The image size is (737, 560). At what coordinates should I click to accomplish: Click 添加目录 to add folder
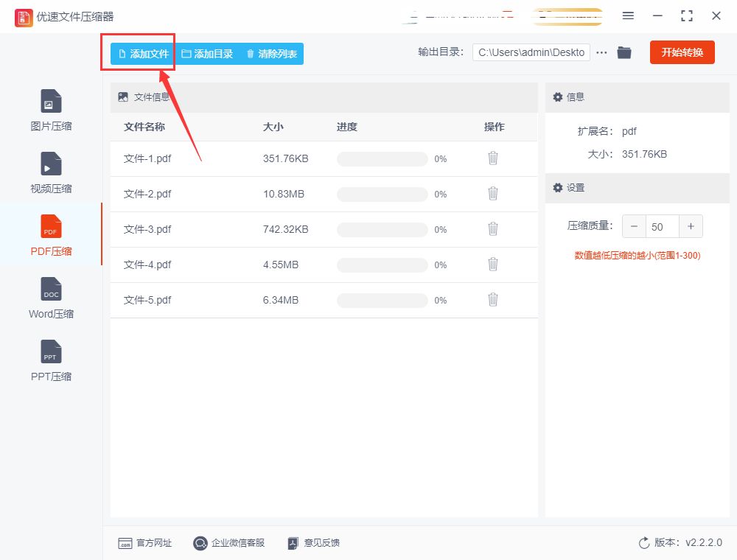click(207, 54)
